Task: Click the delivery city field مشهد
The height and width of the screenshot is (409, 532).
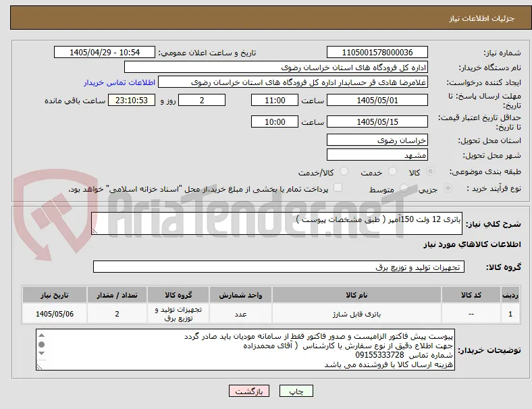Action: point(377,155)
